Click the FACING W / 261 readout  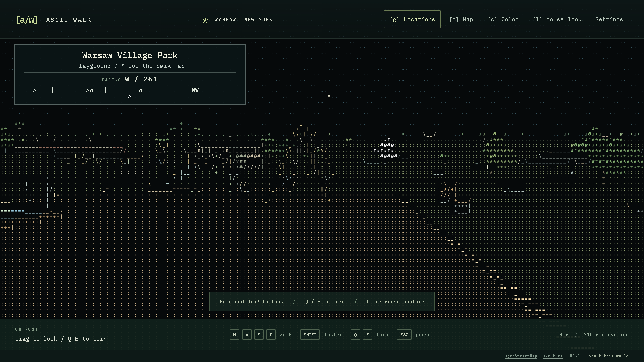[130, 79]
